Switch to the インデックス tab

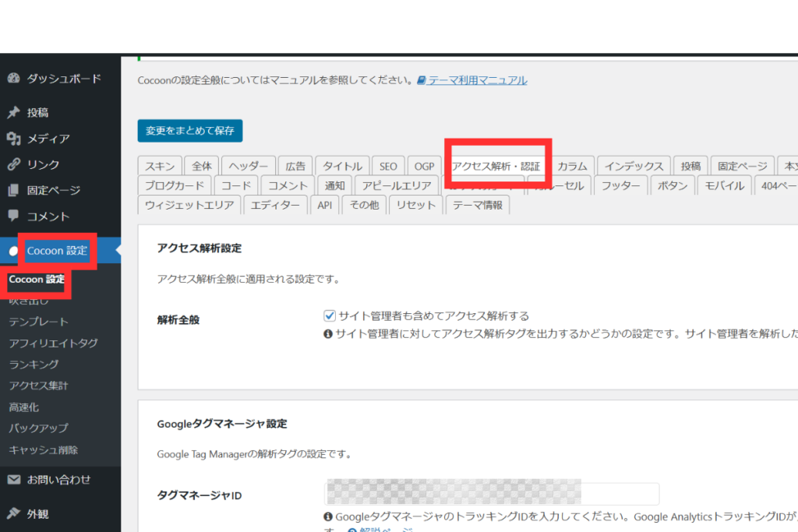634,167
